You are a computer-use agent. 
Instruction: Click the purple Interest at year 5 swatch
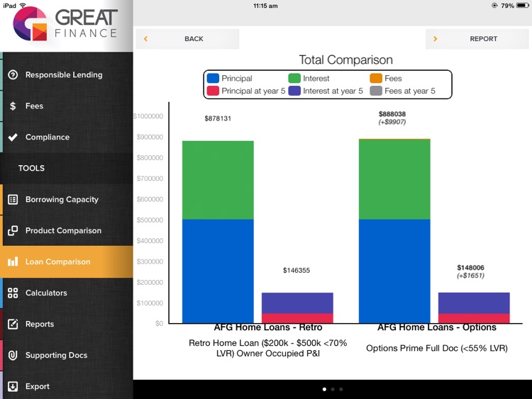(x=294, y=91)
